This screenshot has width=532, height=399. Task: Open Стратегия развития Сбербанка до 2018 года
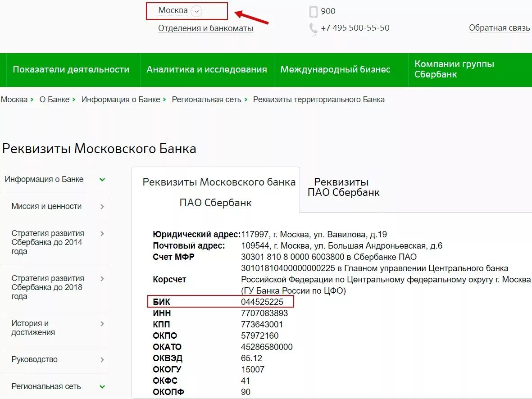[x=48, y=287]
